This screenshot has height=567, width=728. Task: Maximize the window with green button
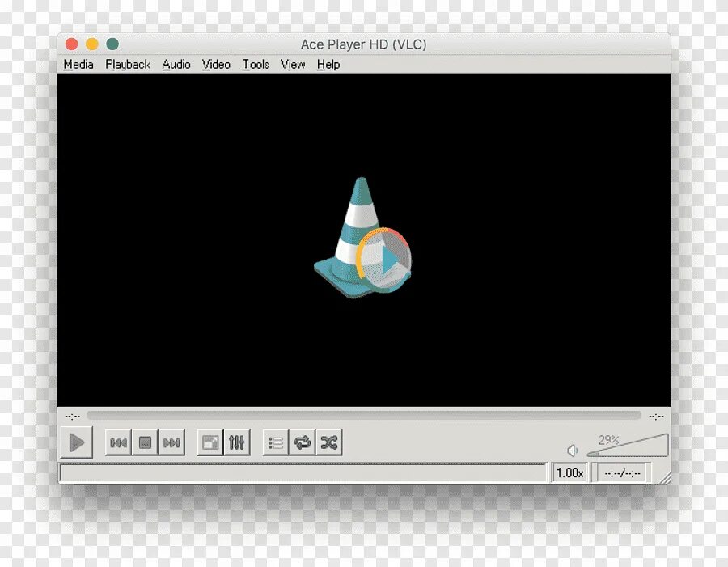[112, 44]
